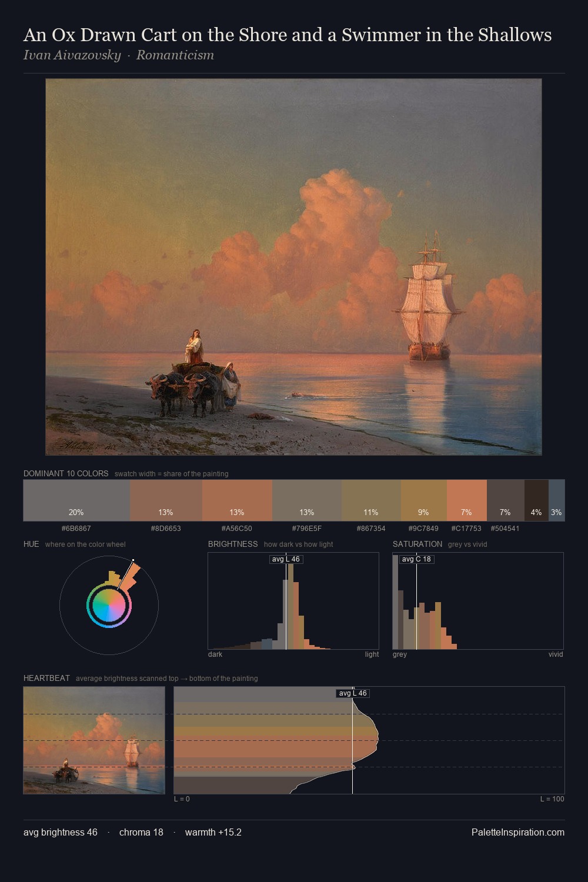588x882 pixels.
Task: Click the hex code #8D6653
Action: (x=166, y=529)
